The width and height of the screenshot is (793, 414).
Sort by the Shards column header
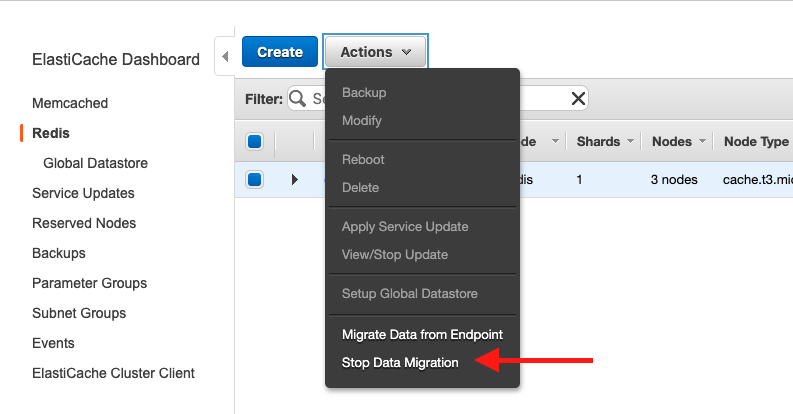click(598, 142)
